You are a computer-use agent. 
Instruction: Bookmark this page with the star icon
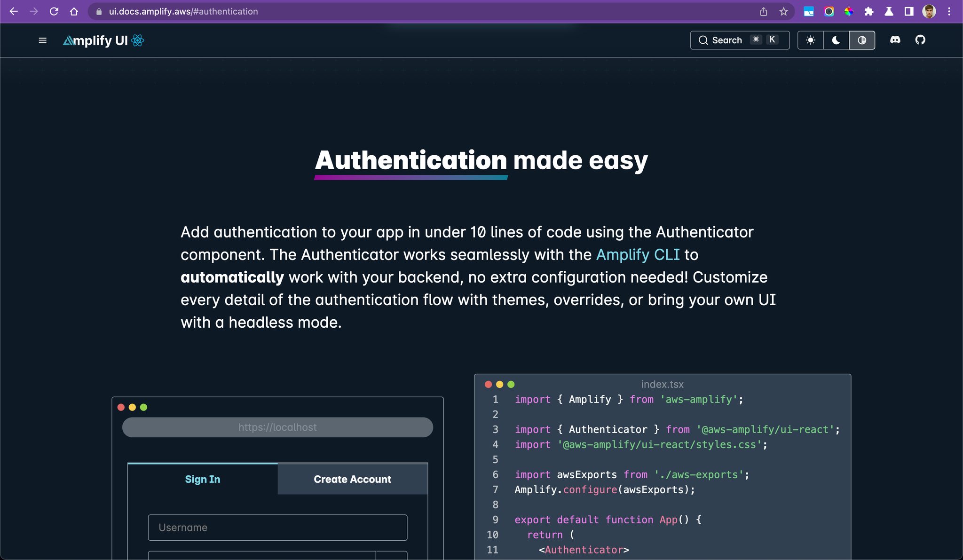click(783, 12)
